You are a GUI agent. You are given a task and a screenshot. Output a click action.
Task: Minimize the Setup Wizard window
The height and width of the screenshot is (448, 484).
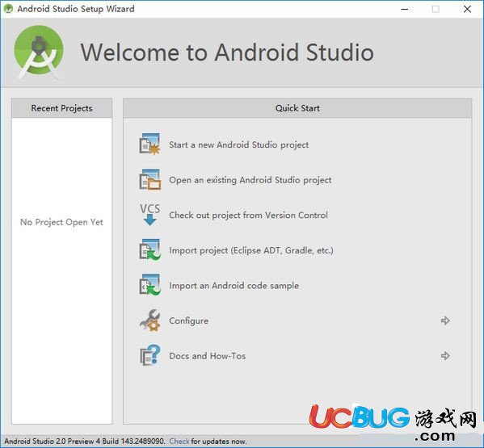404,9
